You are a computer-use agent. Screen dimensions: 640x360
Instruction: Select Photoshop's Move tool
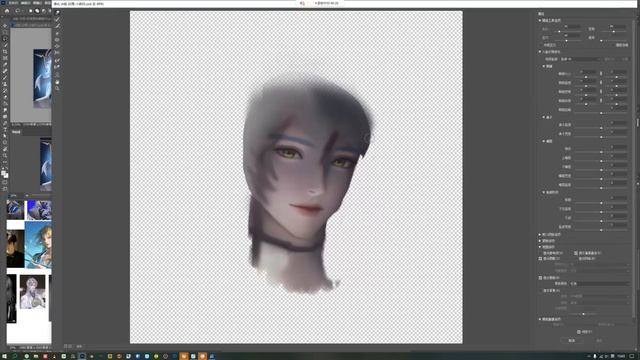(x=5, y=26)
